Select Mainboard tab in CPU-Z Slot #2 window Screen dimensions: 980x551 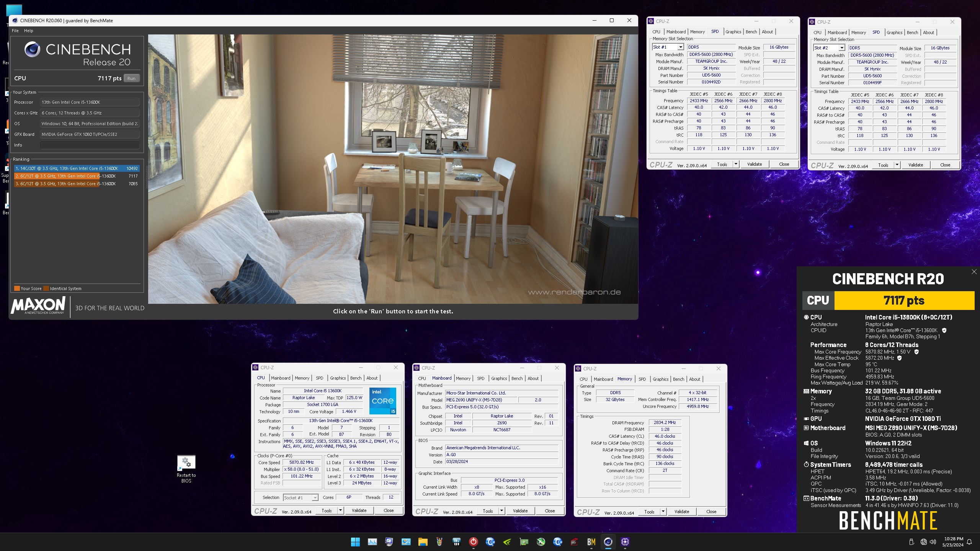pyautogui.click(x=837, y=33)
